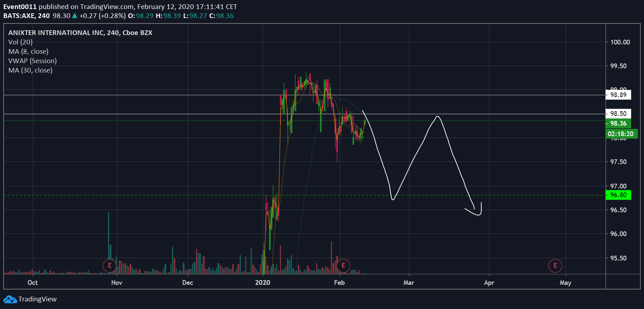Select the green 96.80 price label
This screenshot has height=309, width=644.
tap(618, 195)
